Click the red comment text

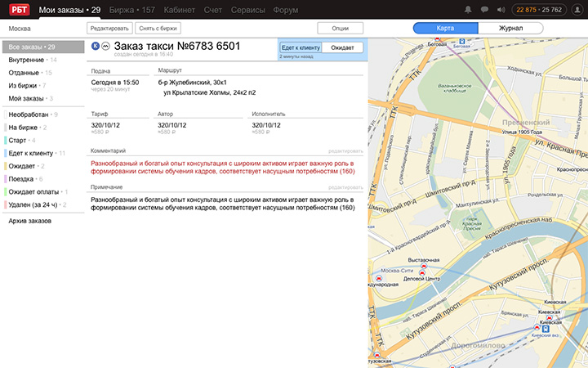click(x=223, y=168)
